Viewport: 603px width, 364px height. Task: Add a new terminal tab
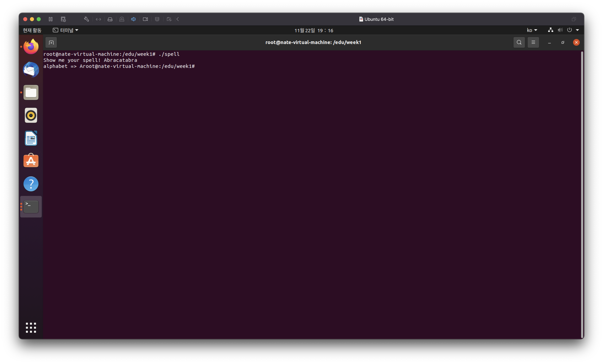[x=51, y=42]
